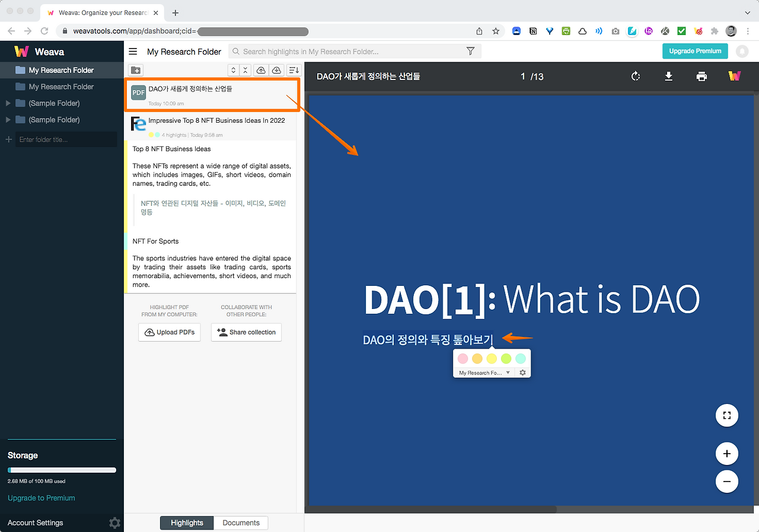The image size is (759, 532).
Task: Zoom in on the PDF with plus button
Action: pyautogui.click(x=727, y=454)
